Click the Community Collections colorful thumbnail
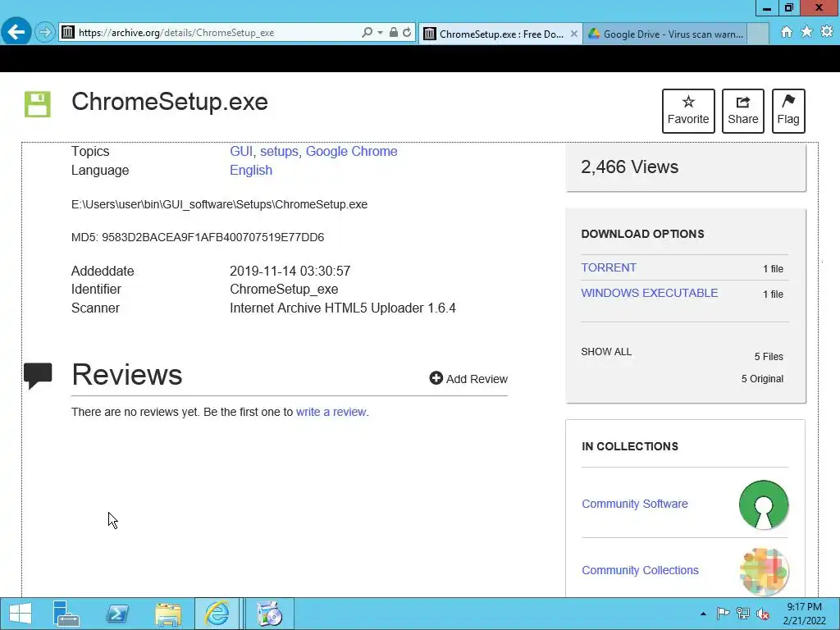Screen dimensions: 840x630 [764, 571]
